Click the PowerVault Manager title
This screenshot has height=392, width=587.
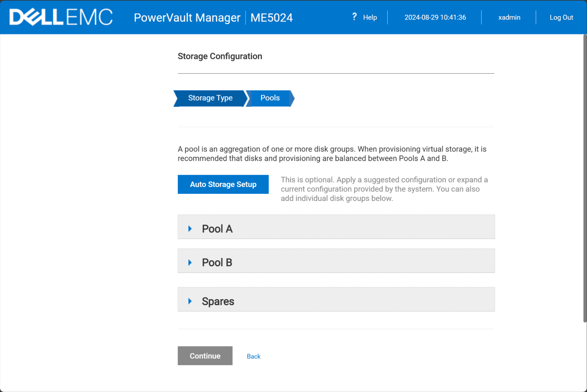(x=187, y=18)
